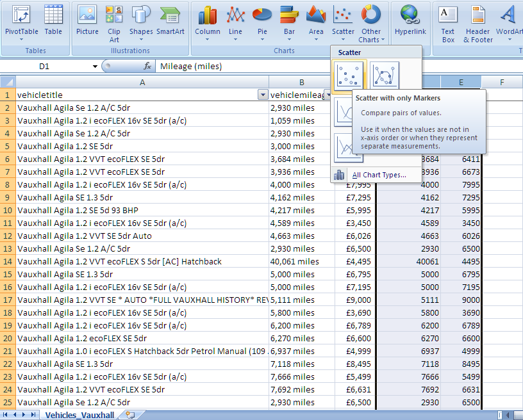Viewport: 523px width, 420px height.
Task: Open All Chart Types dialog
Action: click(x=378, y=175)
